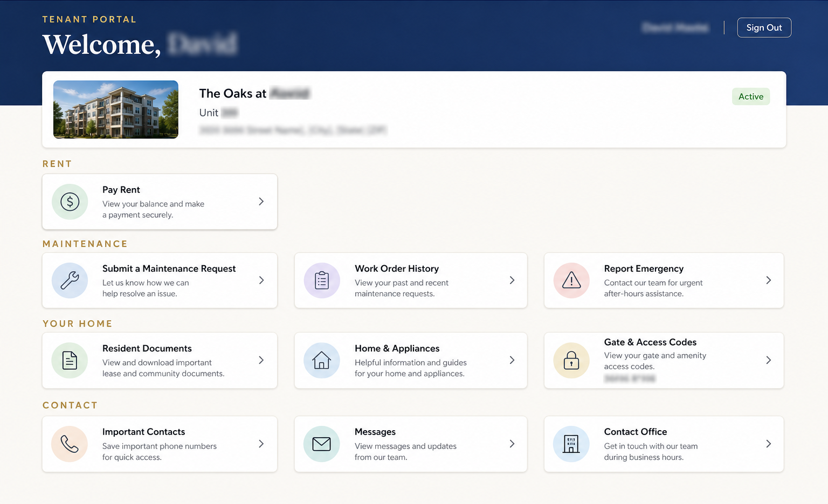The width and height of the screenshot is (828, 504).
Task: Click the 'Unit' label text
Action: (209, 113)
